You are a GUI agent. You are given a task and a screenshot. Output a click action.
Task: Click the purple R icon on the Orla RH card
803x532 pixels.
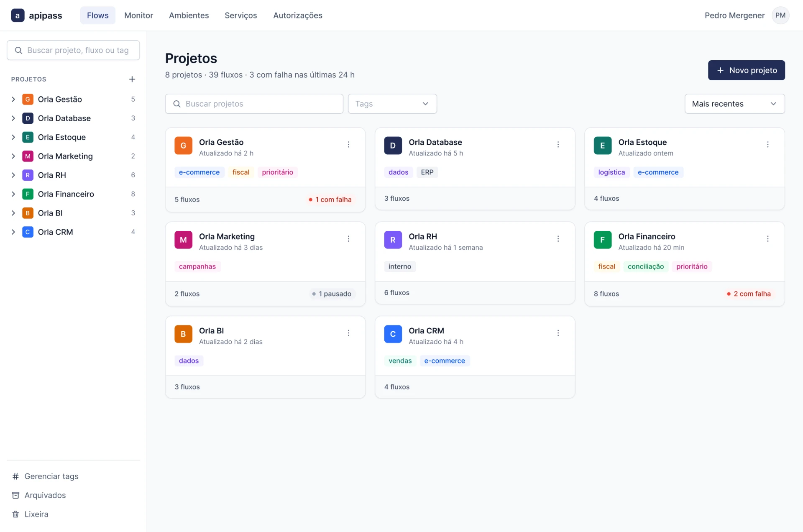[x=393, y=240]
